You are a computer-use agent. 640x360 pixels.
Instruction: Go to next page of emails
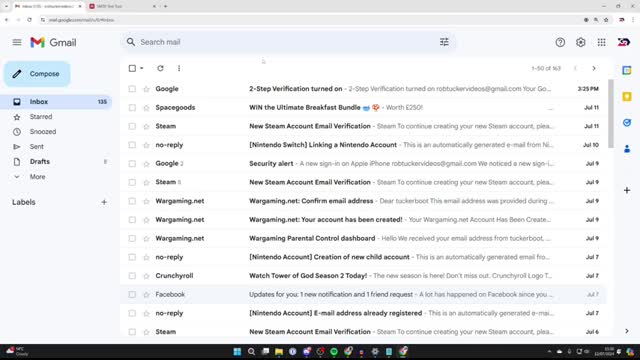(x=594, y=68)
